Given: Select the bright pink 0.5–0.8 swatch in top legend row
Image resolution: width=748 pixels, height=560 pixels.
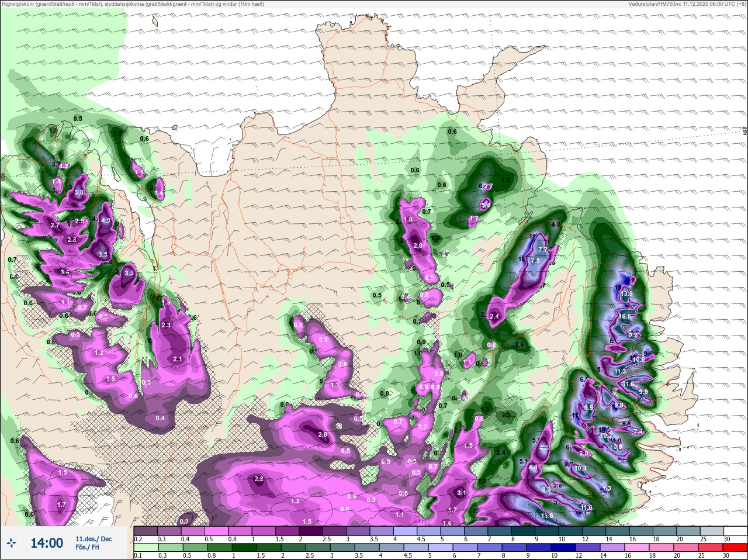Looking at the screenshot, I should 217,531.
